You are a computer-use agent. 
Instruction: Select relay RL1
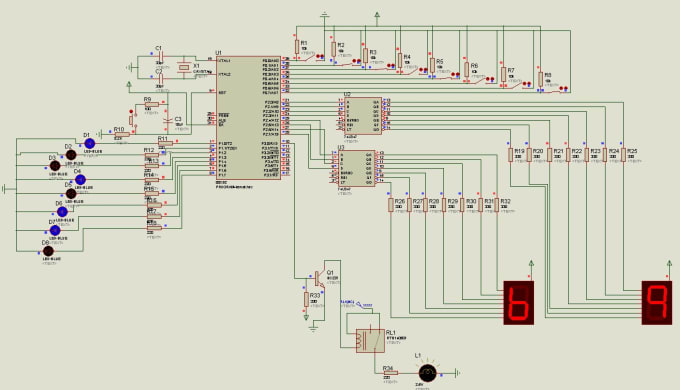(x=370, y=340)
